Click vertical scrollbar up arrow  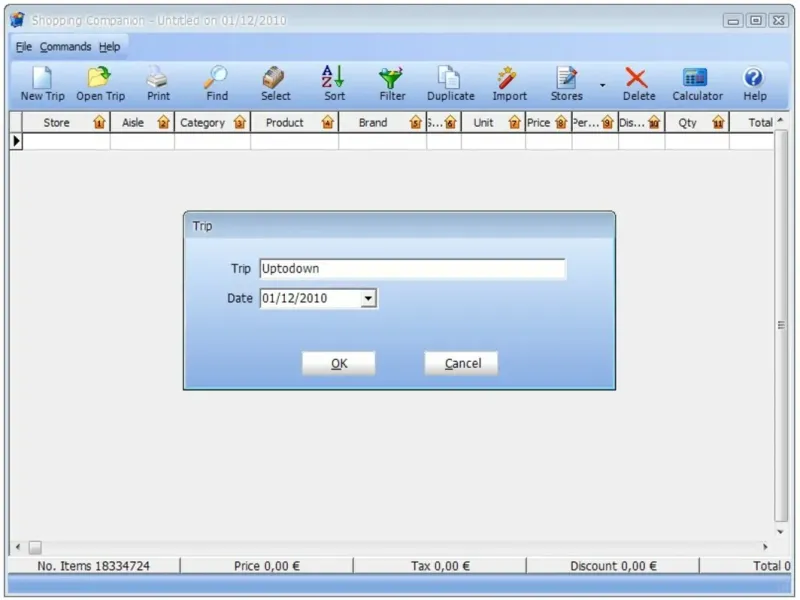click(x=780, y=120)
